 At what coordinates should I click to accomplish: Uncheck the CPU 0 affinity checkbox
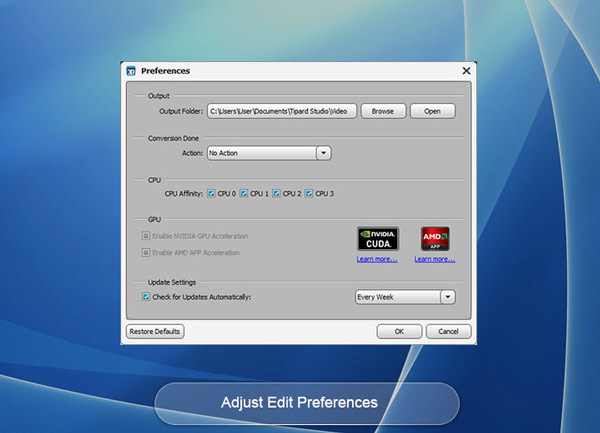tap(211, 194)
